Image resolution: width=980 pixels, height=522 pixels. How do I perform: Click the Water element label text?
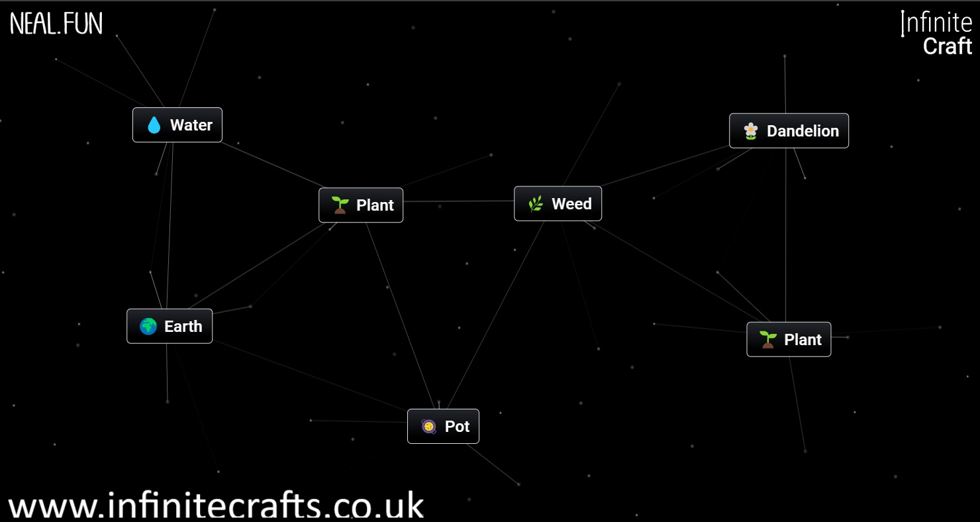pos(191,125)
